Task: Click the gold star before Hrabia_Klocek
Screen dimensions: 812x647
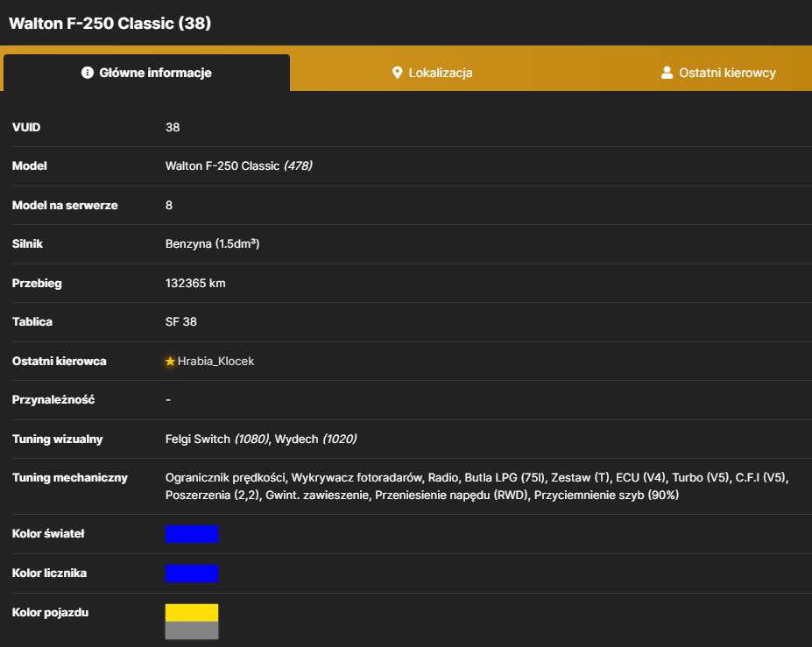Action: [x=170, y=362]
